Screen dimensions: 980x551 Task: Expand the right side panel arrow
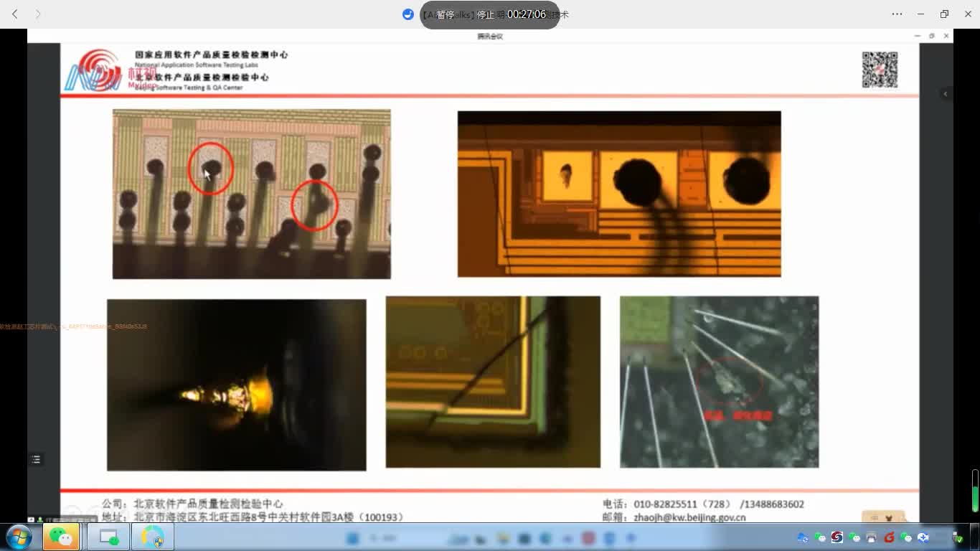[946, 94]
